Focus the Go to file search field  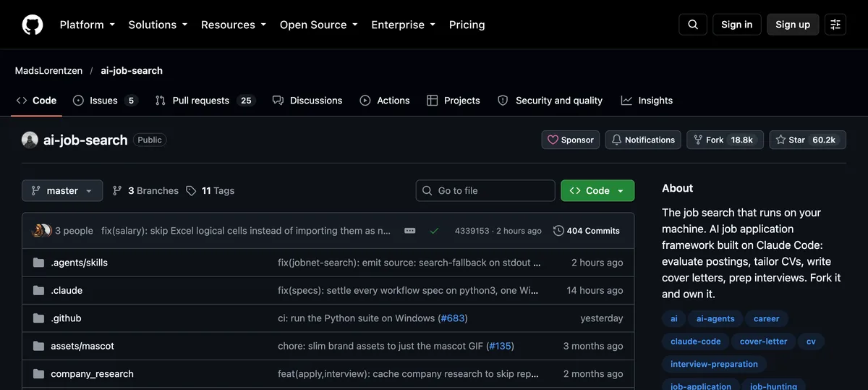pyautogui.click(x=485, y=190)
